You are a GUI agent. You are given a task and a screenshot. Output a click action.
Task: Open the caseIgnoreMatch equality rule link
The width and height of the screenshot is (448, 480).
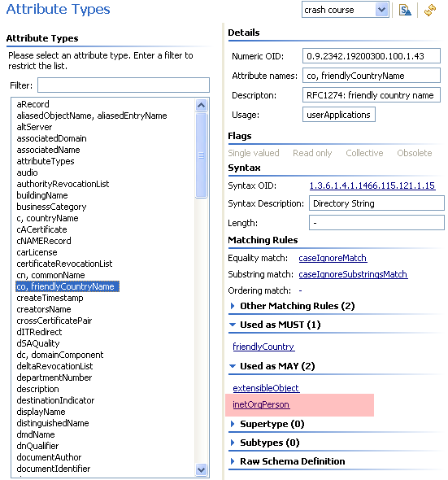tap(333, 258)
